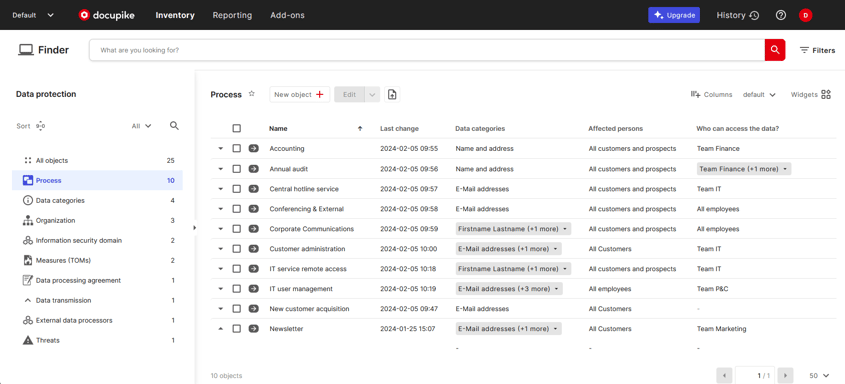Open the Widgets grid icon

pyautogui.click(x=826, y=94)
